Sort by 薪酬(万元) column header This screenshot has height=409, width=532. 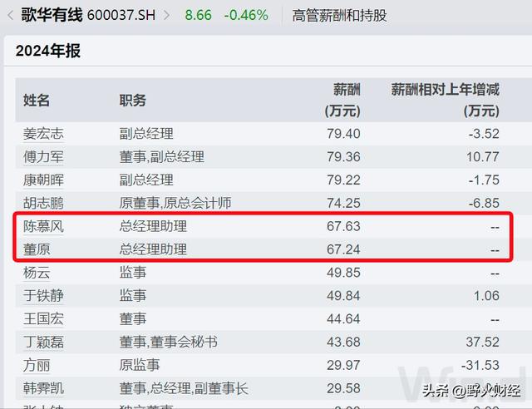tap(342, 100)
